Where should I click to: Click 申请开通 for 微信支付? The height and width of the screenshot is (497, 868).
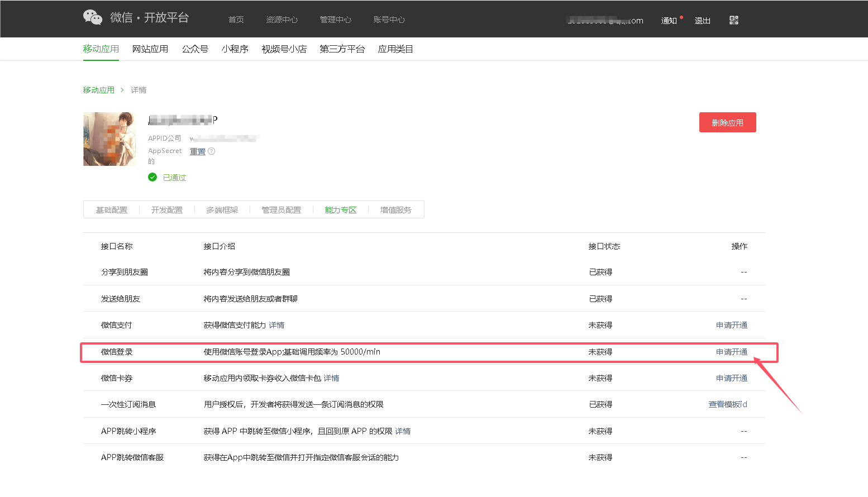pos(732,325)
